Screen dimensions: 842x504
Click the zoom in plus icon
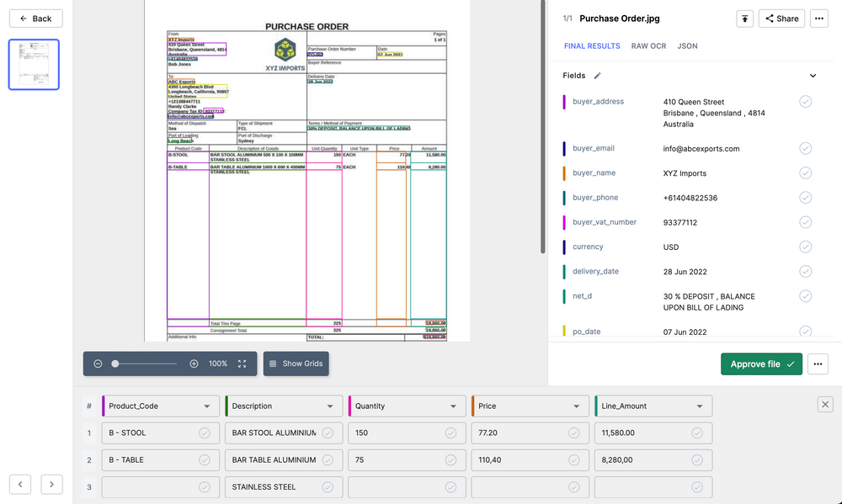click(x=192, y=363)
